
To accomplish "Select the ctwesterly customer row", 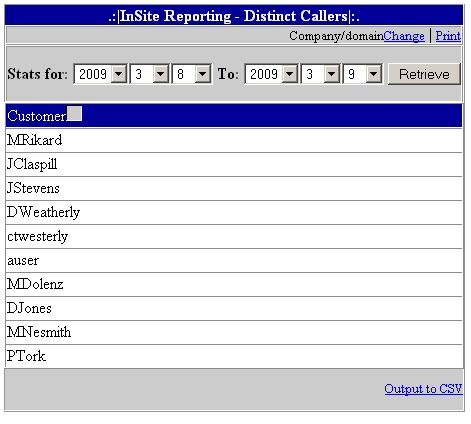I will point(234,236).
